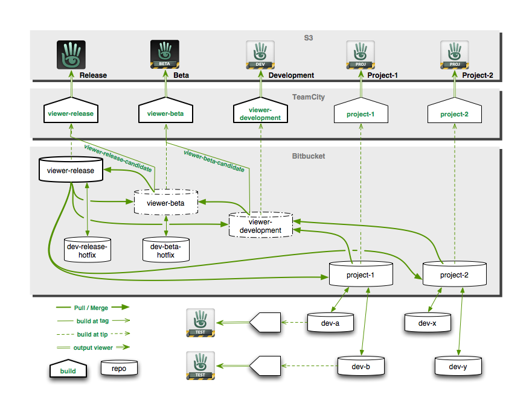Click the viewer-development repo cylinder

tap(261, 225)
